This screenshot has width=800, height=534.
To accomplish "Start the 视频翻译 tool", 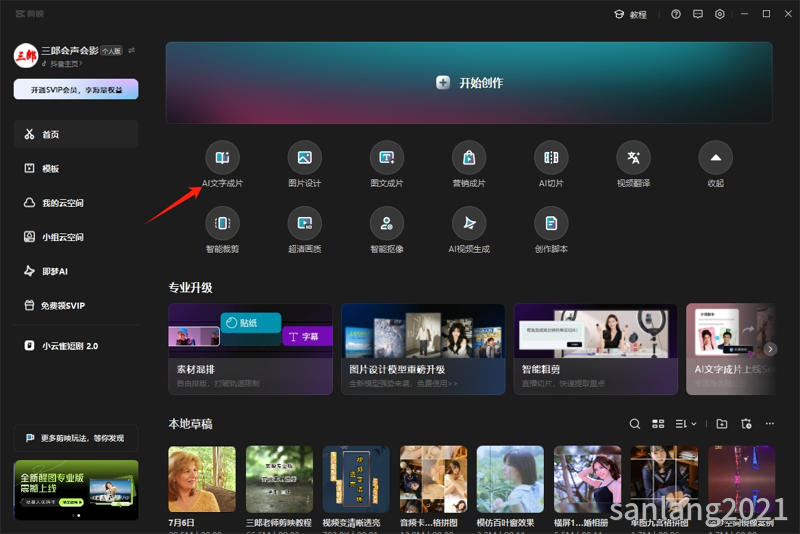I will (x=633, y=158).
